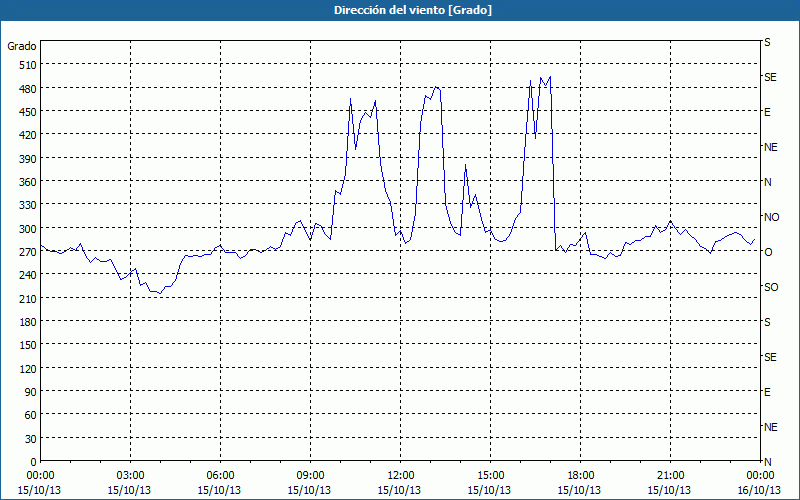Select the "18:00" time label on bottom axis
Image resolution: width=800 pixels, height=500 pixels.
click(x=580, y=476)
